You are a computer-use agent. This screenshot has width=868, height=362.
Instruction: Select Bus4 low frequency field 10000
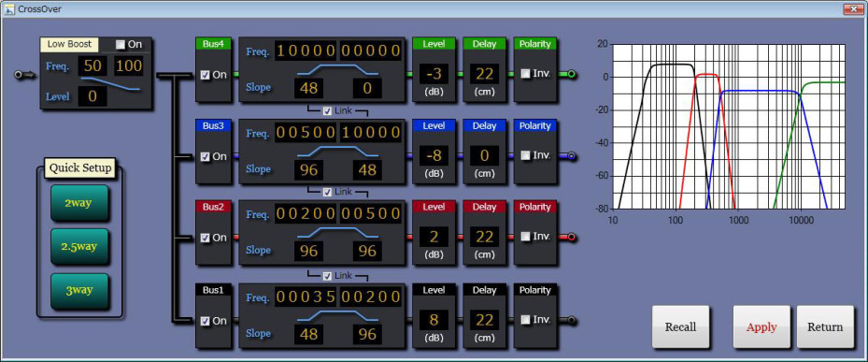coord(306,51)
